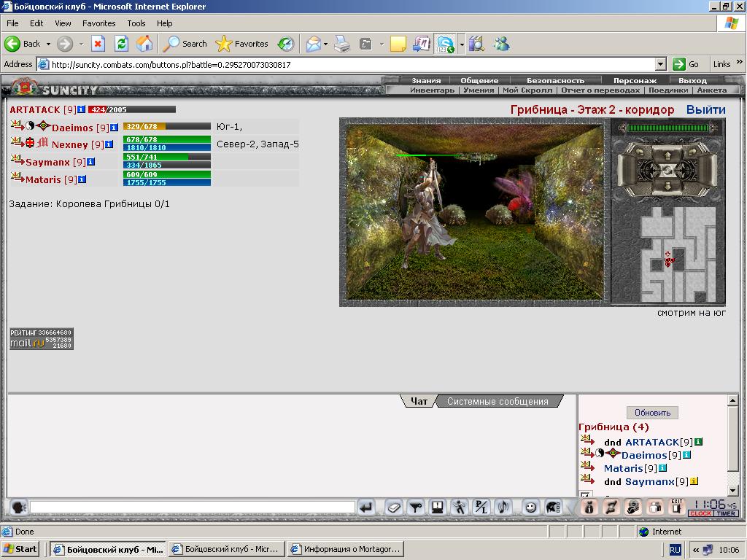Go to the Home page icon
Screen dimensions: 747x560
[144, 44]
